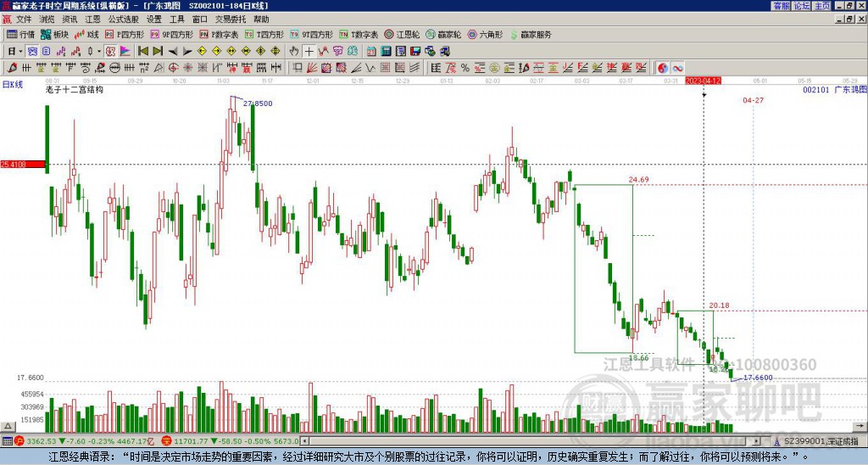868x465 pixels.
Task: Click the red floppy save icon
Action: point(415,52)
